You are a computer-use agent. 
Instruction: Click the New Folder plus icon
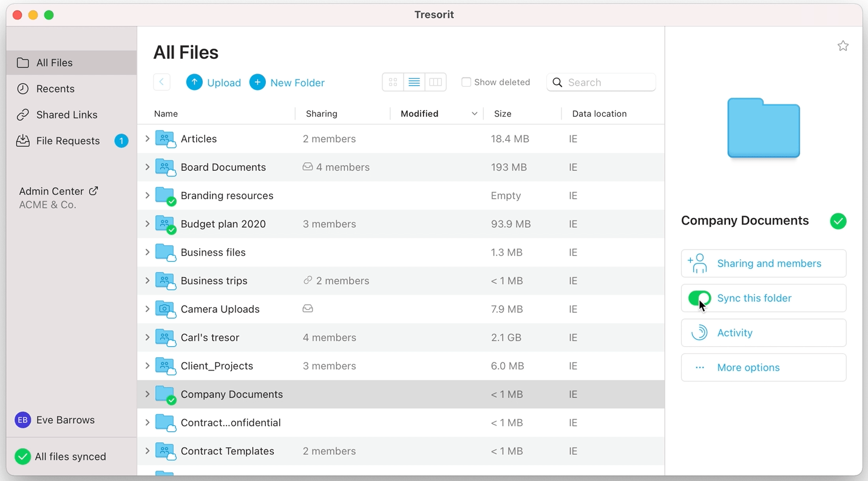[x=257, y=83]
